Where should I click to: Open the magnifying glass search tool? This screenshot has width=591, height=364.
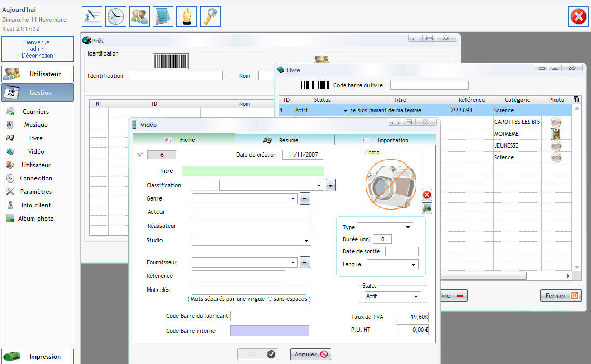(210, 16)
